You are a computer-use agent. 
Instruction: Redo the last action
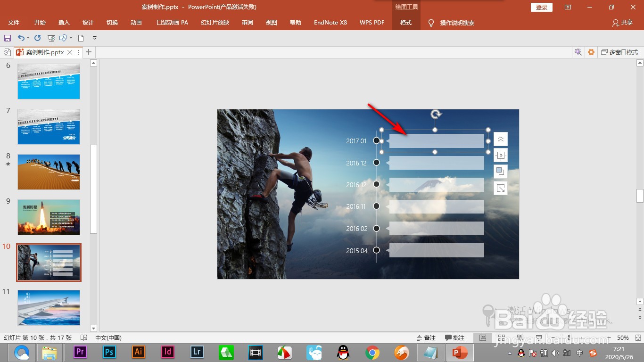(x=38, y=38)
